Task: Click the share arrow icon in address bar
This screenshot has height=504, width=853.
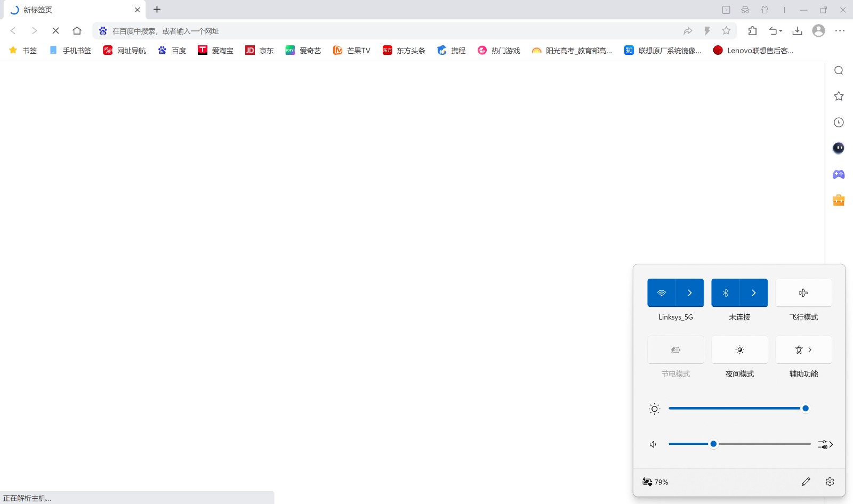Action: (x=688, y=31)
